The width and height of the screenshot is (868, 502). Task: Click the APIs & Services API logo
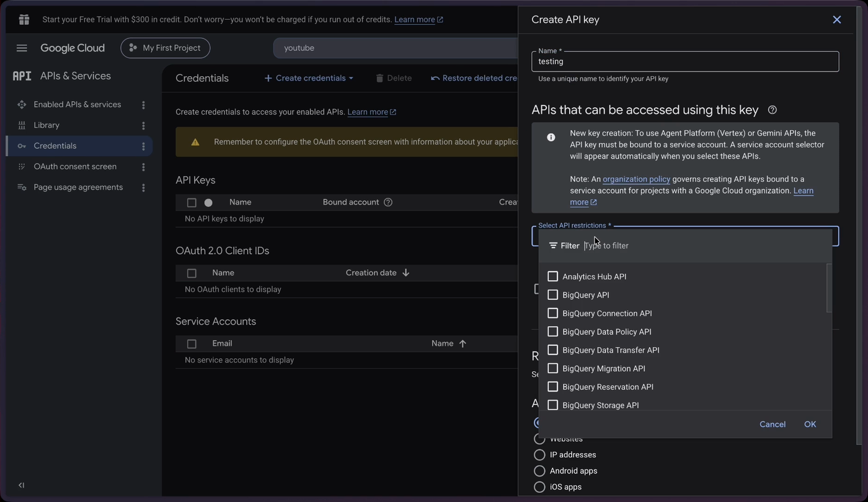22,76
